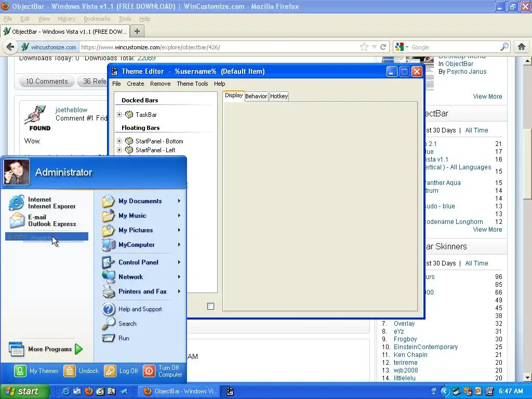532x399 pixels.
Task: Click Theme Editor taskbar button icon
Action: (x=230, y=391)
